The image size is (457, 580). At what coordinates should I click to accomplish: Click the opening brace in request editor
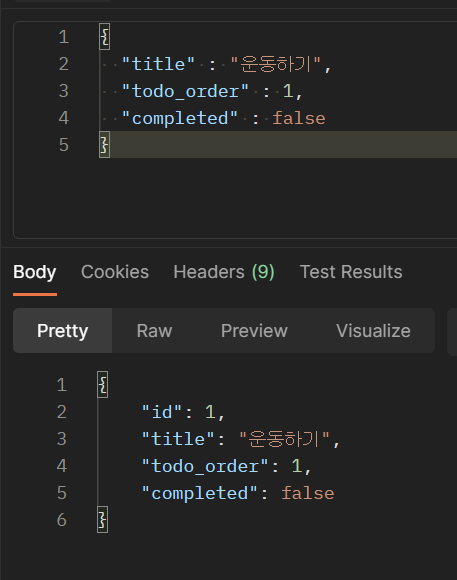pos(105,37)
